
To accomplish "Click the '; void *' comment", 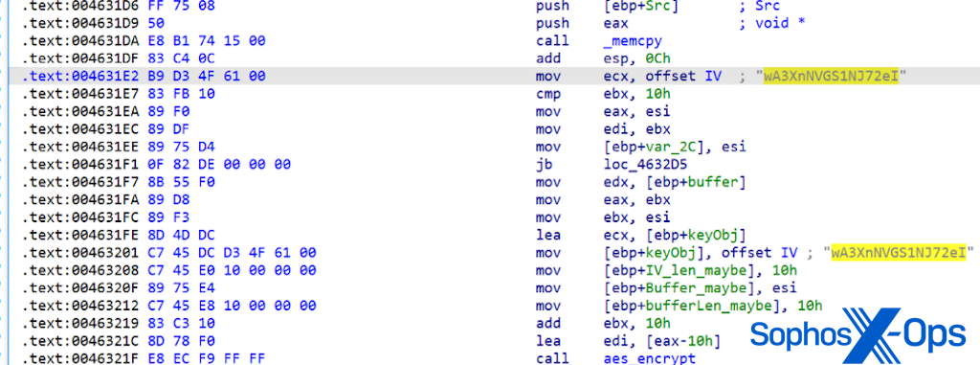I will click(x=771, y=23).
